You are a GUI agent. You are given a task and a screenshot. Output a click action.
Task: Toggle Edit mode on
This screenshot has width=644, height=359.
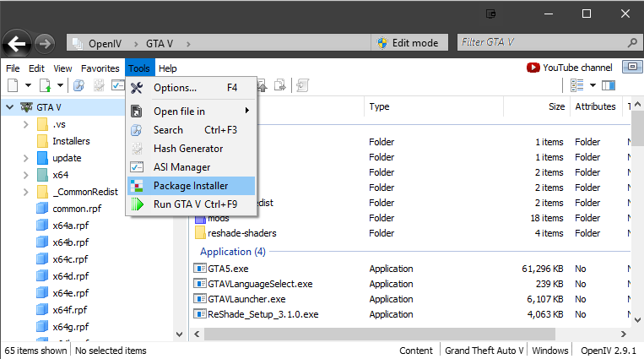[409, 43]
